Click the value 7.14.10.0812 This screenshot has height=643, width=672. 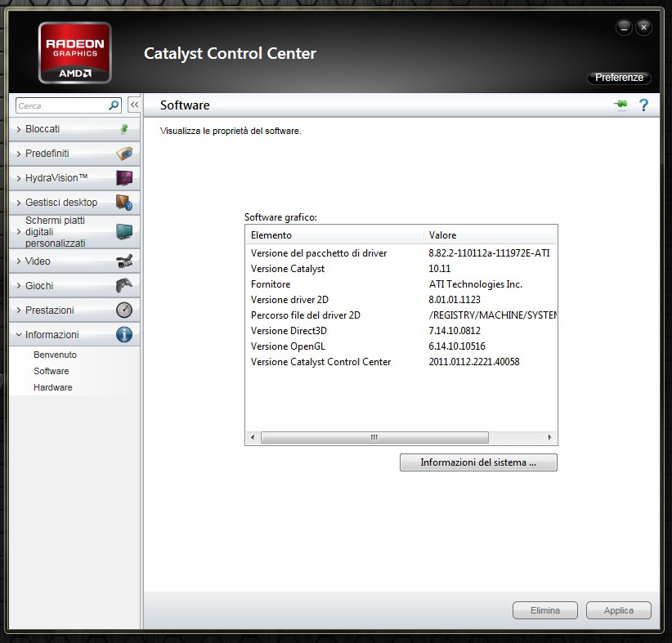pos(455,331)
